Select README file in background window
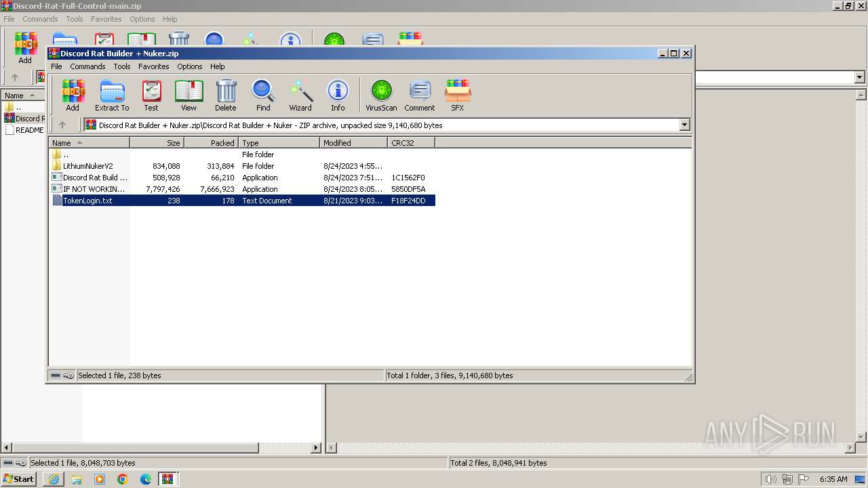Screen dimensions: 868x488 (24, 130)
